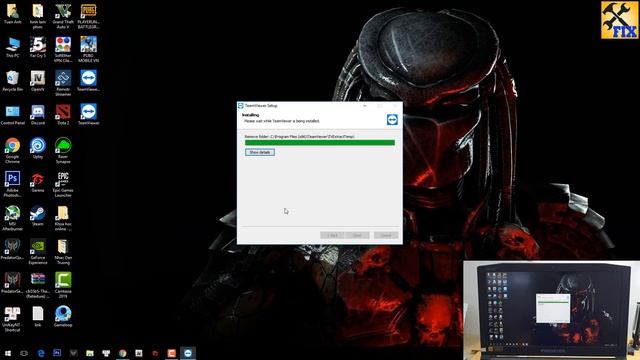Open File Explorer from the taskbar

90,353
